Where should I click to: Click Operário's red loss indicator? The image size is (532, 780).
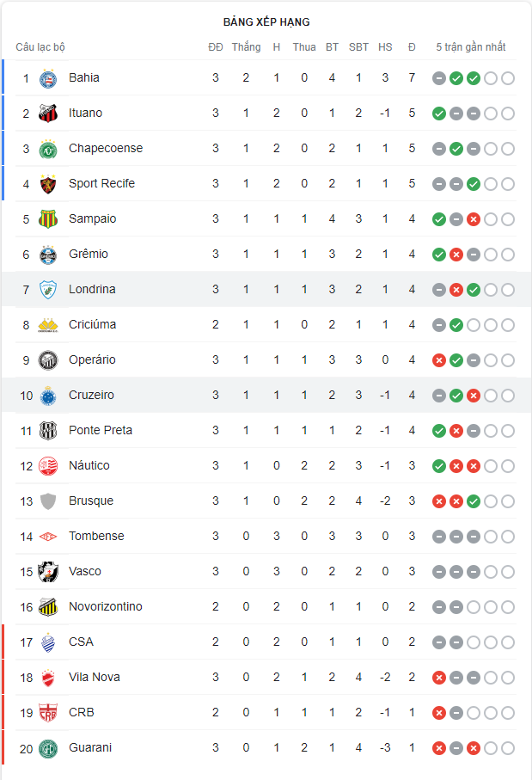(x=439, y=360)
